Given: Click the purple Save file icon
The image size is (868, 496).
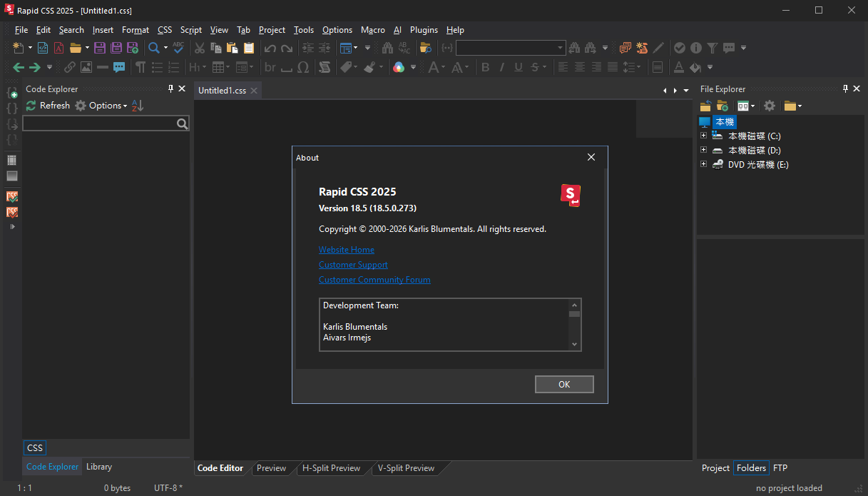Looking at the screenshot, I should point(100,48).
